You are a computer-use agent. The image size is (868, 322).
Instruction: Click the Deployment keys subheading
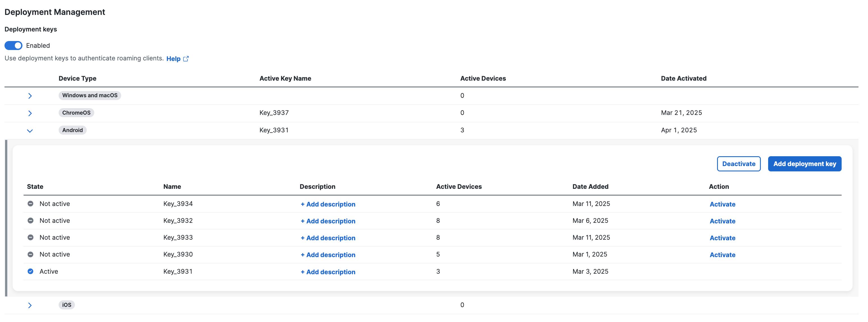(31, 30)
